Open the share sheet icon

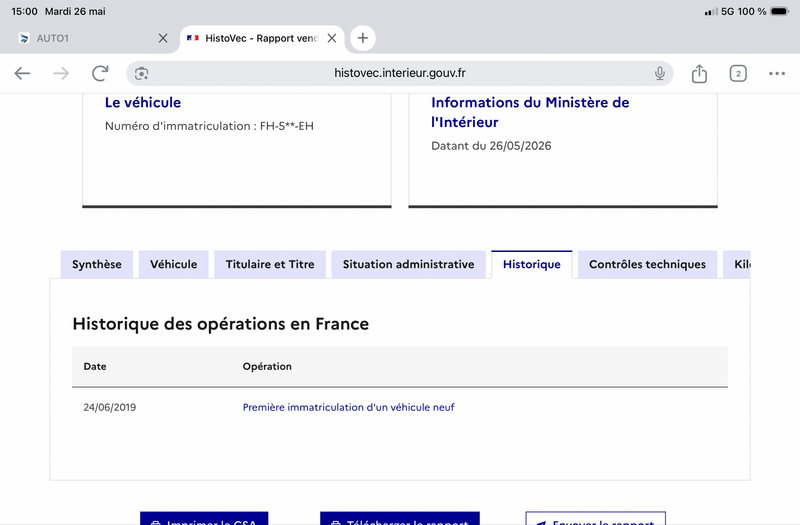tap(699, 73)
